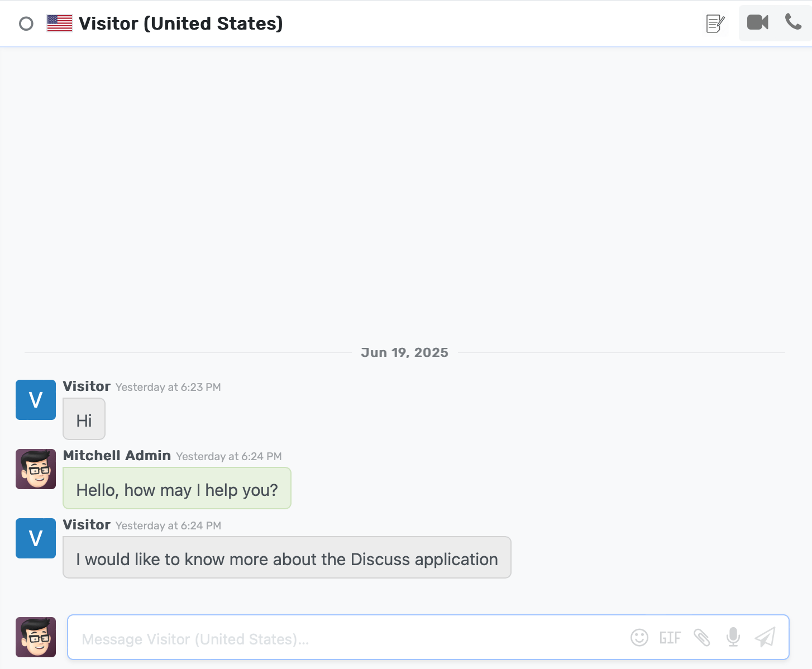Open the Visitor (United States) conversation title
The height and width of the screenshot is (669, 812).
pyautogui.click(x=180, y=23)
